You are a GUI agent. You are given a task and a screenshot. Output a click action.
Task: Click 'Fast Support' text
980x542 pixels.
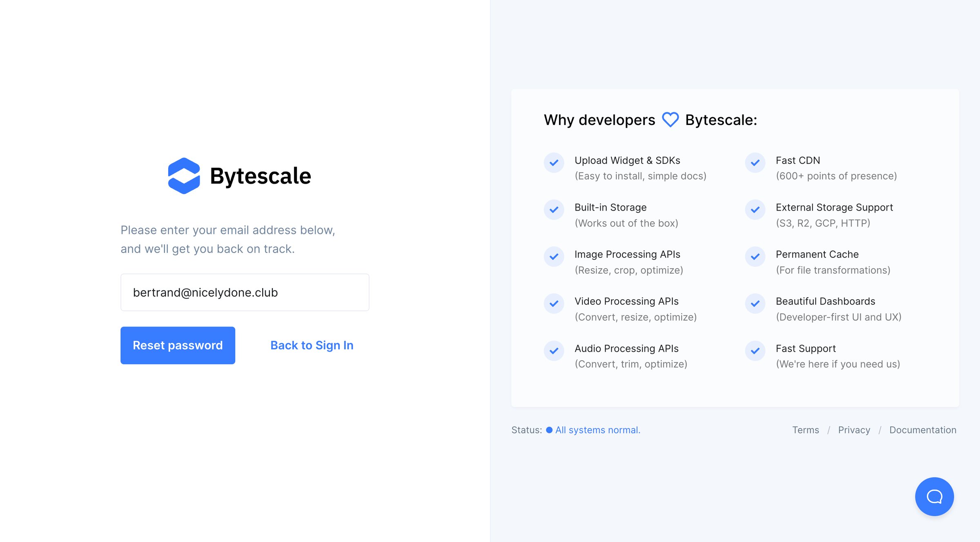[x=806, y=349]
